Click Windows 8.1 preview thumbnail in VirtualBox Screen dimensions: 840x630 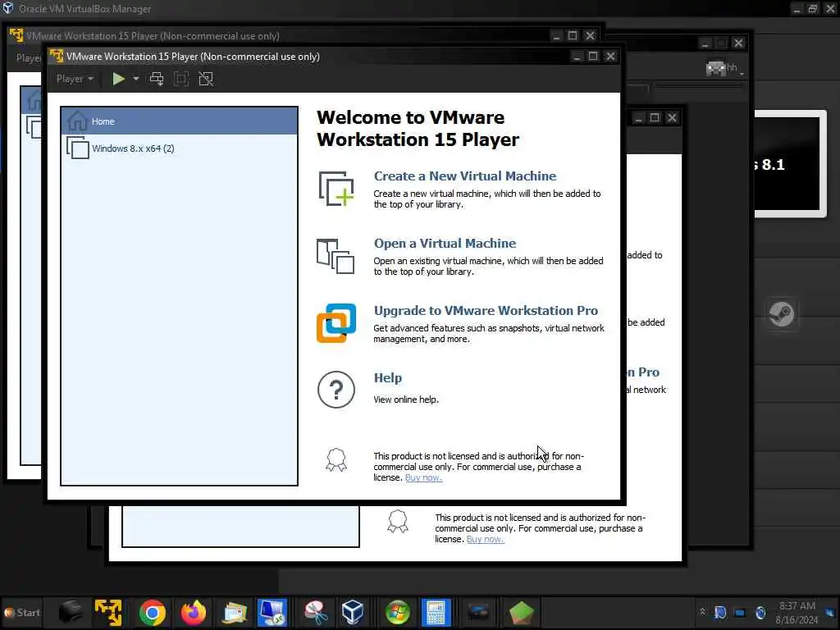[x=787, y=164]
